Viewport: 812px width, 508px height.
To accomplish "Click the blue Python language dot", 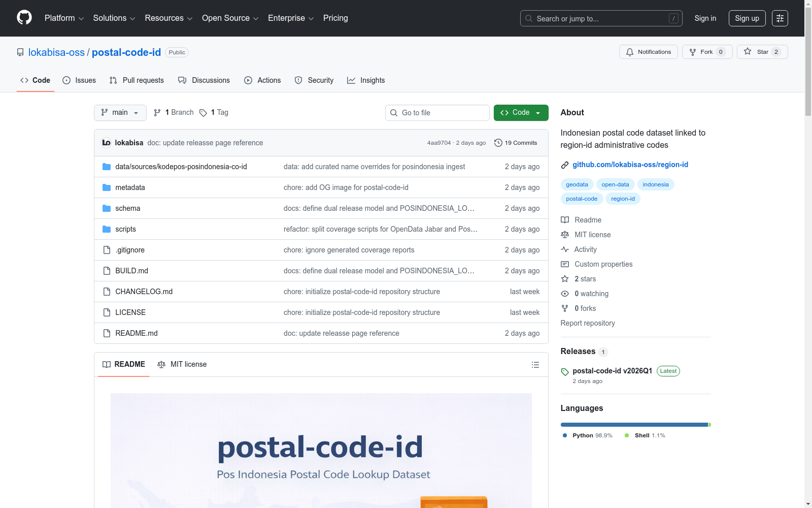I will [565, 435].
